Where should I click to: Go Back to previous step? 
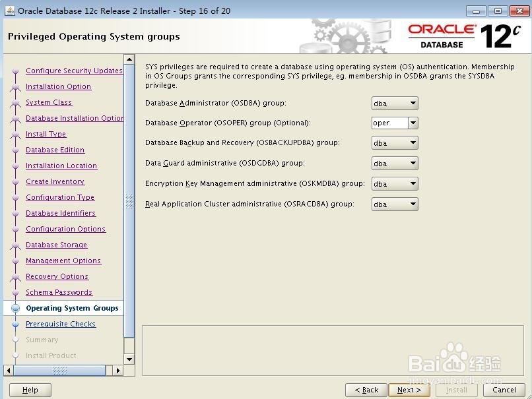click(366, 390)
